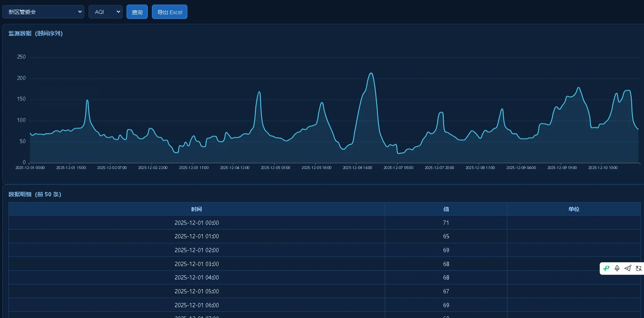644x318 pixels.
Task: Click the 监测数据 (时间序列) panel title
Action: 35,33
